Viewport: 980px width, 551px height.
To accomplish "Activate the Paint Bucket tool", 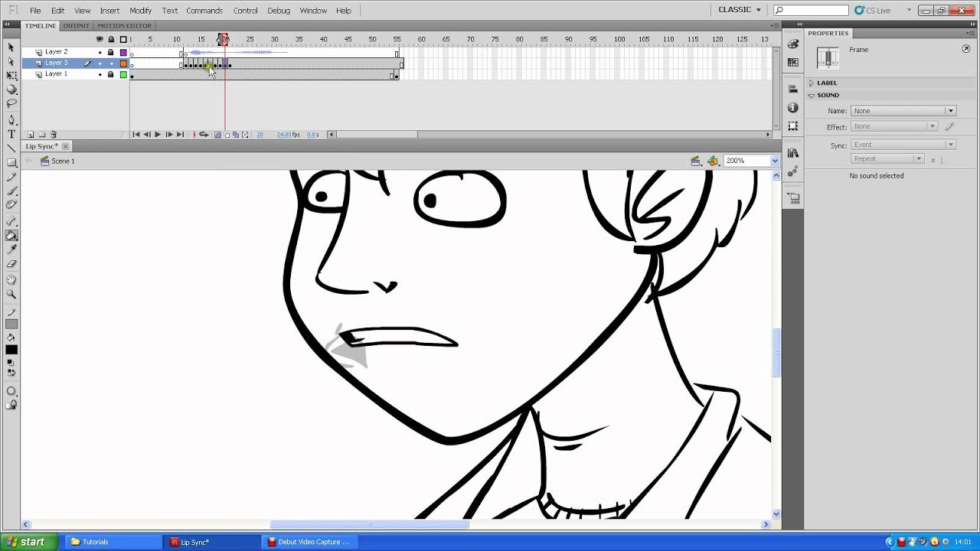I will click(x=11, y=236).
